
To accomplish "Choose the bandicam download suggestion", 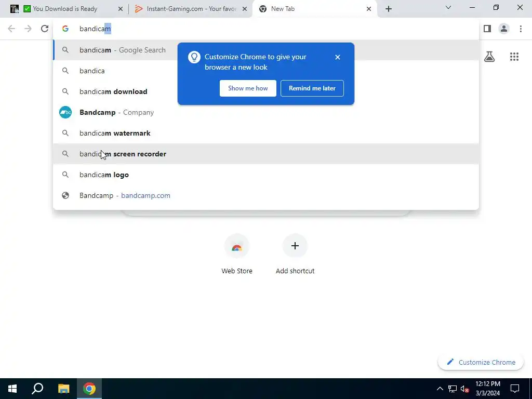I will point(266,91).
